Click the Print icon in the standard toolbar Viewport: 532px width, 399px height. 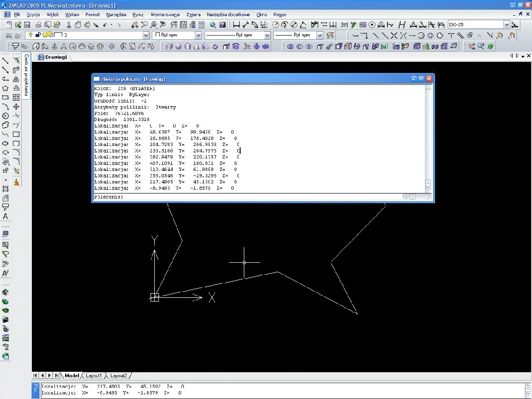pos(38,25)
